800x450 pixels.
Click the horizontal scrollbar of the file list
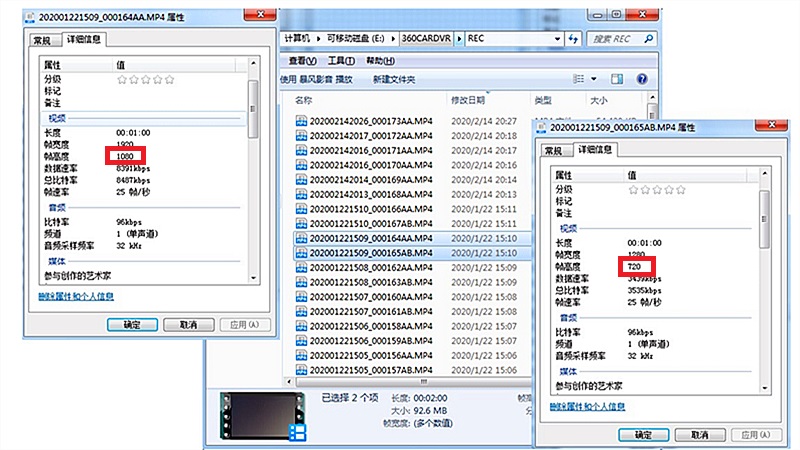point(413,382)
